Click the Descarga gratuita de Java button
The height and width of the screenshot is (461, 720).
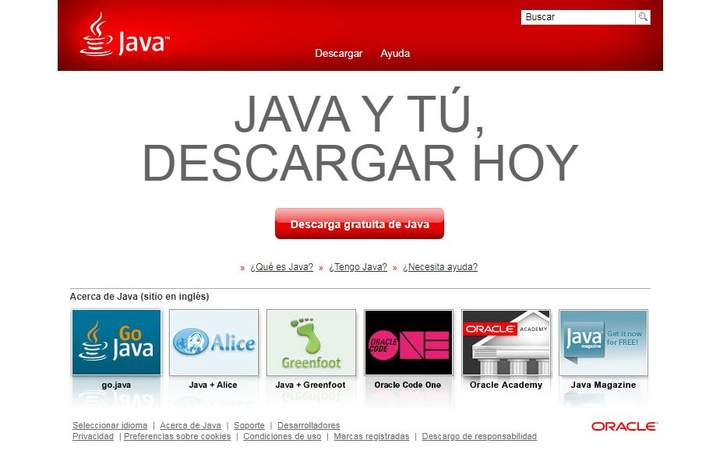click(x=360, y=224)
